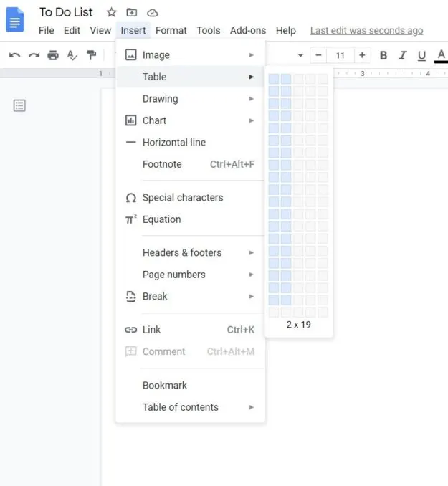Expand the Chart submenu
Image resolution: width=448 pixels, height=486 pixels.
coord(191,120)
